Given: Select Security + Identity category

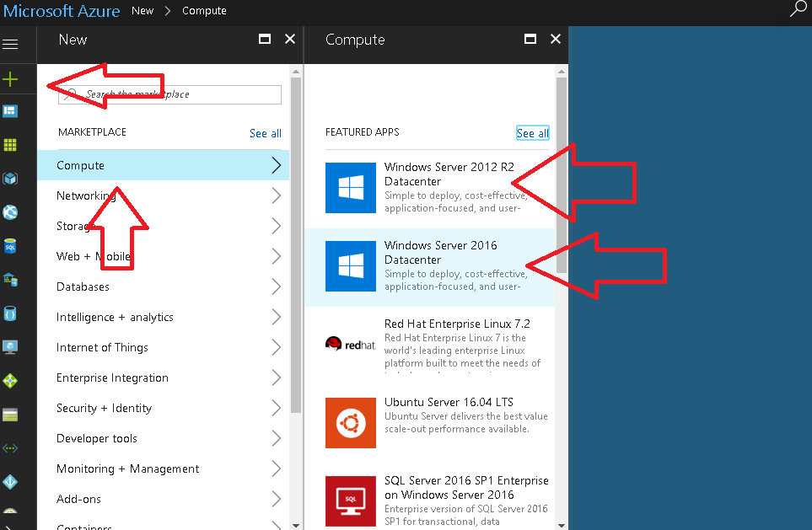Looking at the screenshot, I should coord(163,408).
